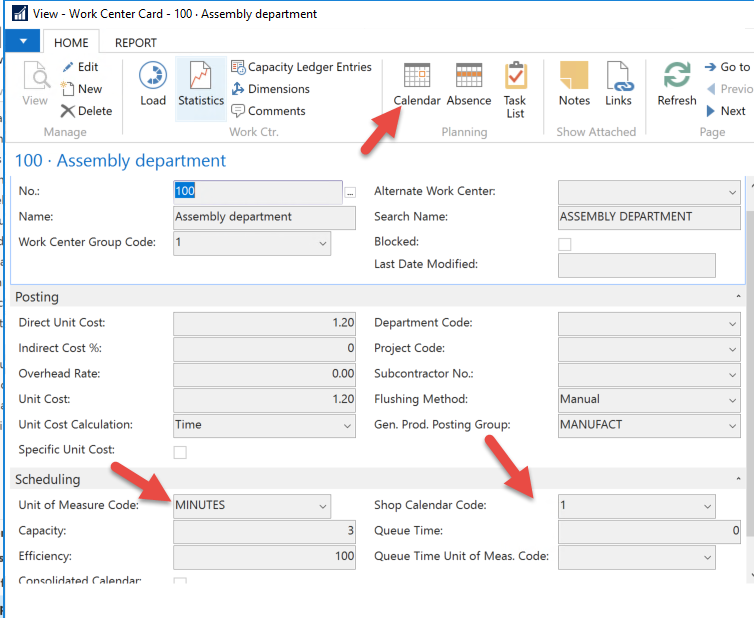The width and height of the screenshot is (754, 618).
Task: Click the Overhead Rate field
Action: click(x=264, y=375)
